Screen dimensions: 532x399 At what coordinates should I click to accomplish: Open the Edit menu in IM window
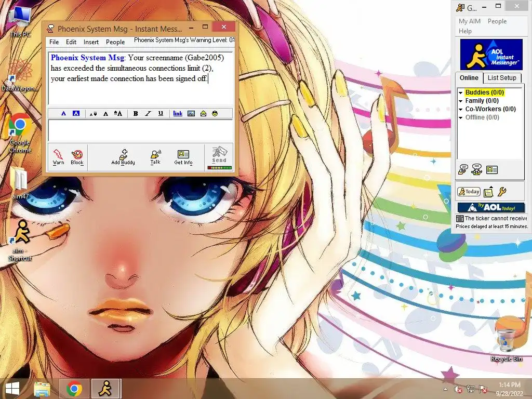(71, 42)
